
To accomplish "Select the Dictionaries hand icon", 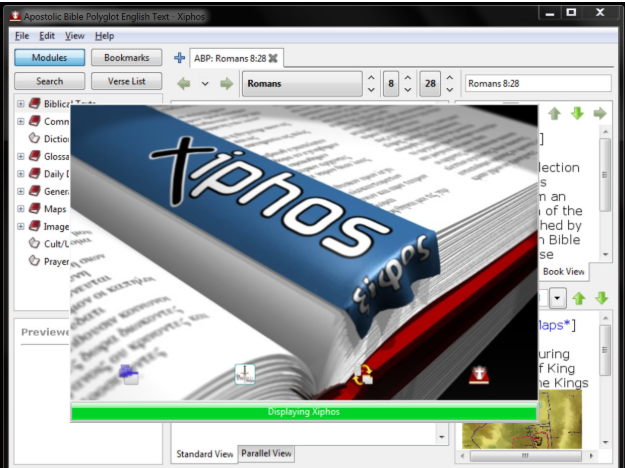I will pos(34,138).
